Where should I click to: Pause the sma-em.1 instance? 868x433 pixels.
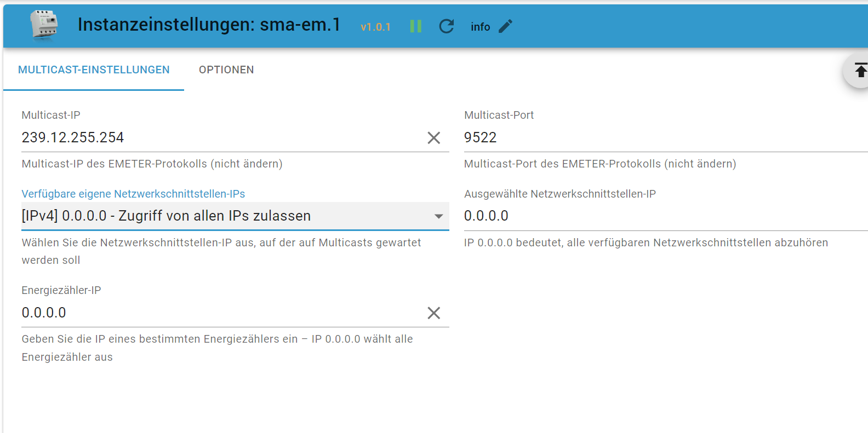pos(416,26)
